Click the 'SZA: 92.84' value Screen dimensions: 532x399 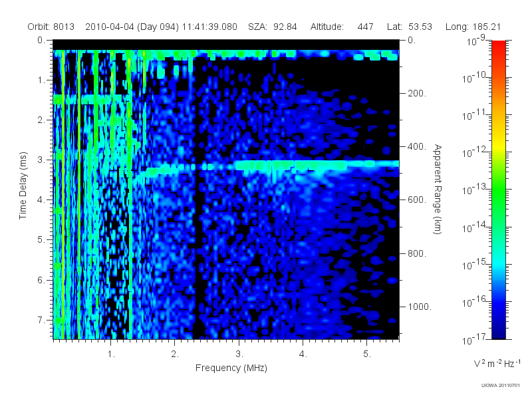(x=273, y=27)
